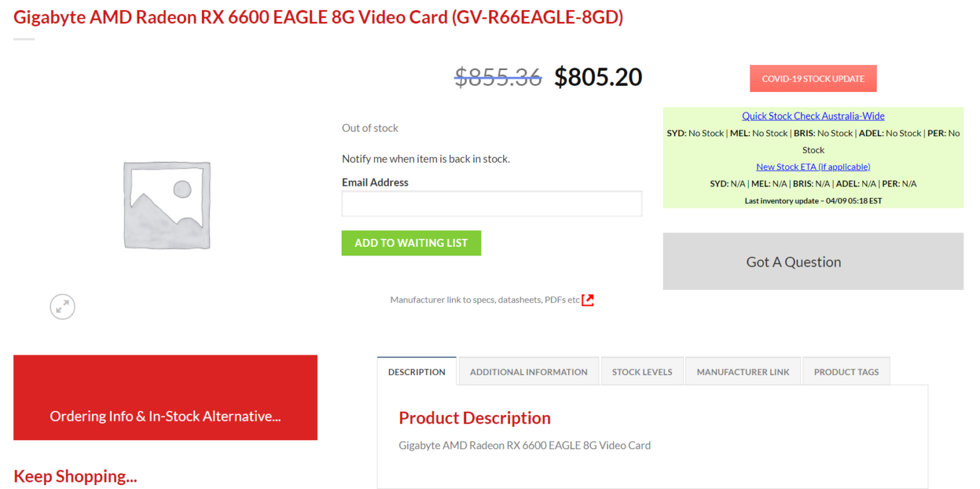Type in the Email Address field

(x=491, y=204)
